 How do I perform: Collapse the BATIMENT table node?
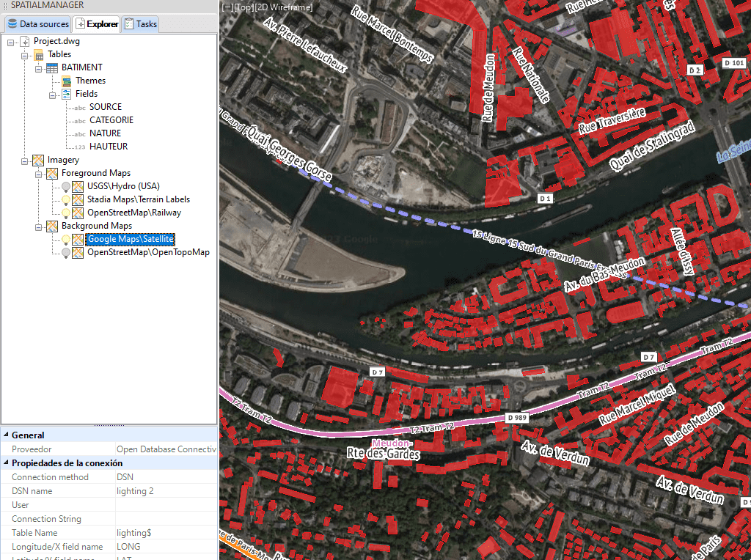click(38, 69)
